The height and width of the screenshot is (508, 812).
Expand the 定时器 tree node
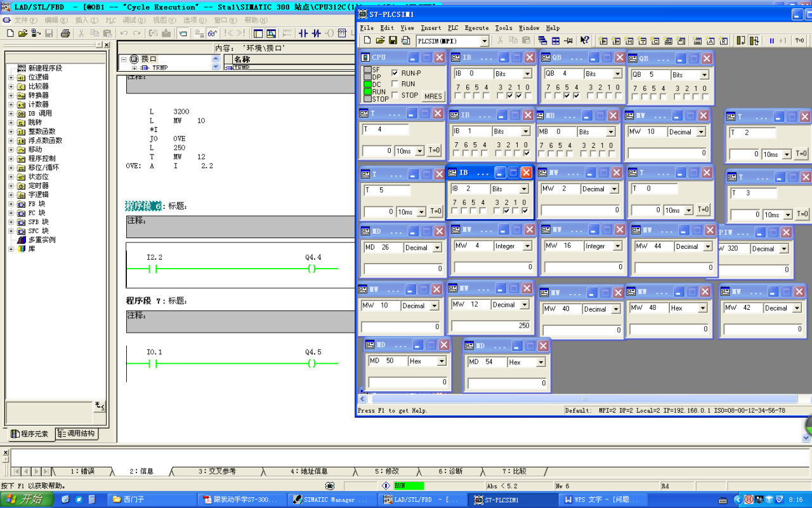click(11, 186)
